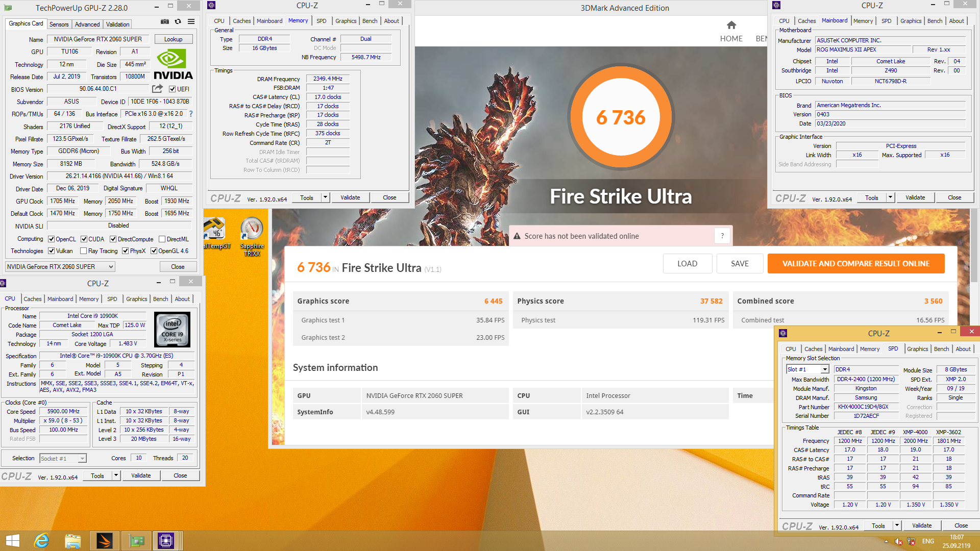Viewport: 980px width, 551px height.
Task: Open the Windows Start button
Action: (x=13, y=541)
